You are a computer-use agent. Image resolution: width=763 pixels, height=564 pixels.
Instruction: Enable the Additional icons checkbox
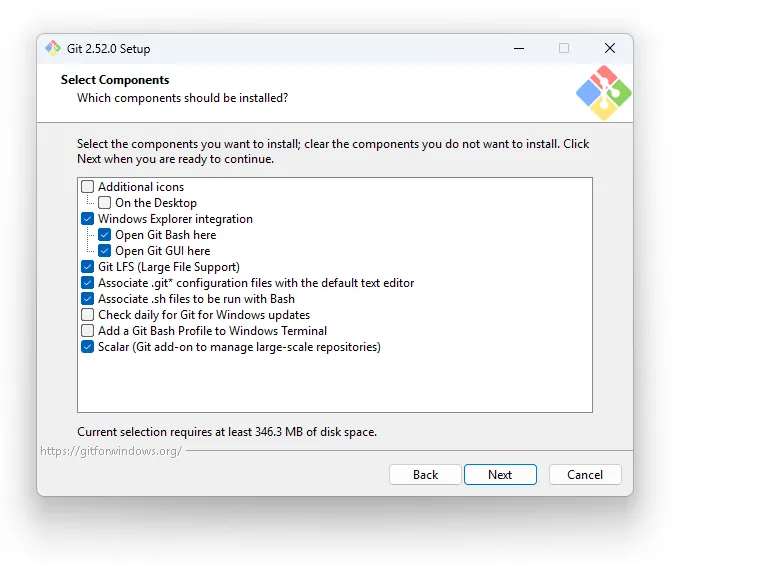point(88,187)
